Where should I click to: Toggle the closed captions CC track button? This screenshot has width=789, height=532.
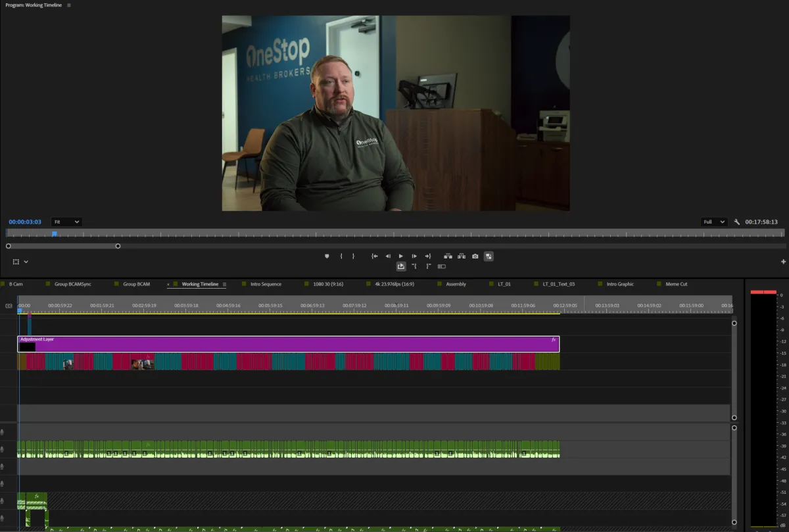(x=9, y=306)
